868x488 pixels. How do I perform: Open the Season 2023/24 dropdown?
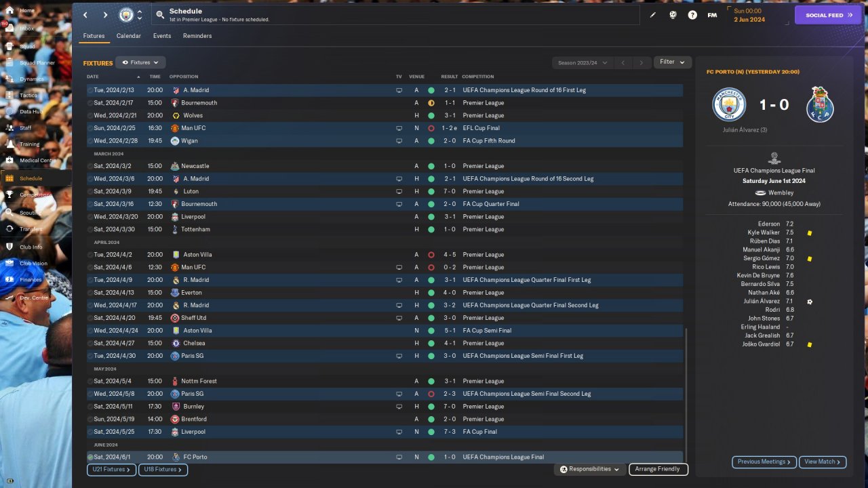tap(582, 63)
